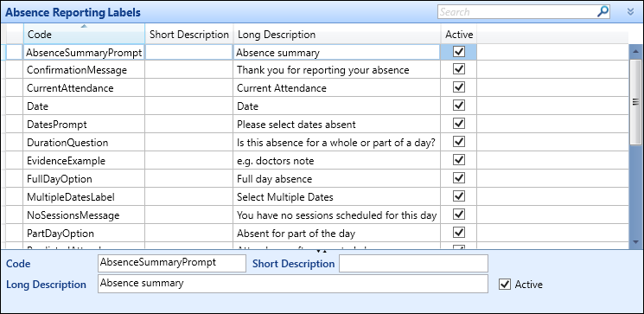Viewport: 644px width, 314px height.
Task: Click the Long Description input field
Action: (x=293, y=284)
